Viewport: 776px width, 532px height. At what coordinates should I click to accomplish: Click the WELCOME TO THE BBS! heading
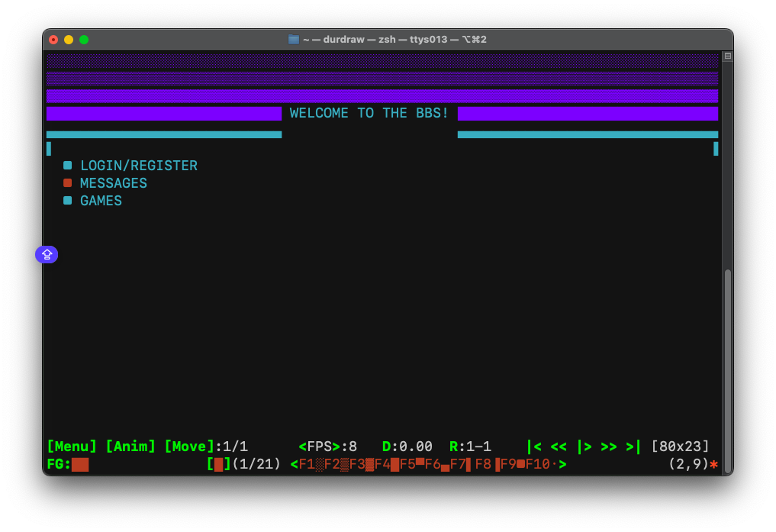[x=369, y=113]
